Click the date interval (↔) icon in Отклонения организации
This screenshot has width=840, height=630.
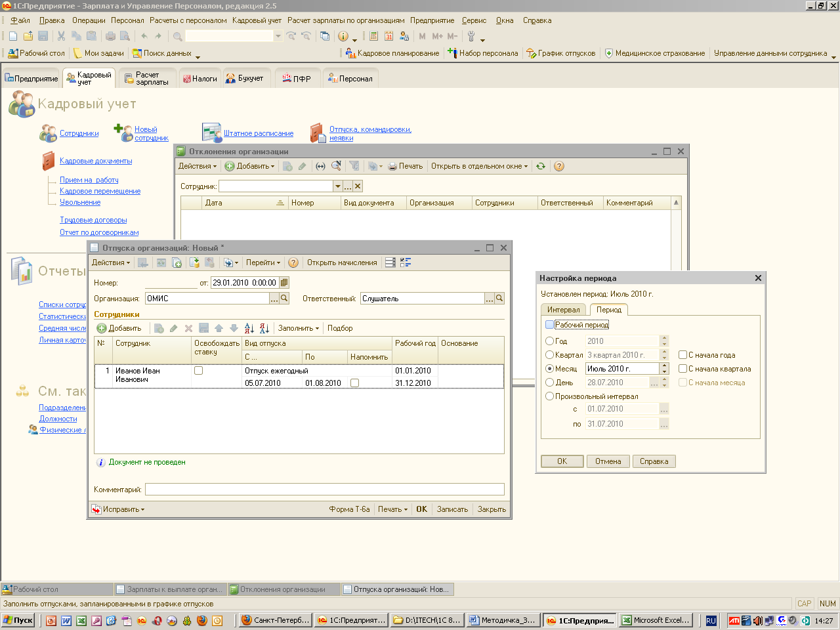click(320, 166)
